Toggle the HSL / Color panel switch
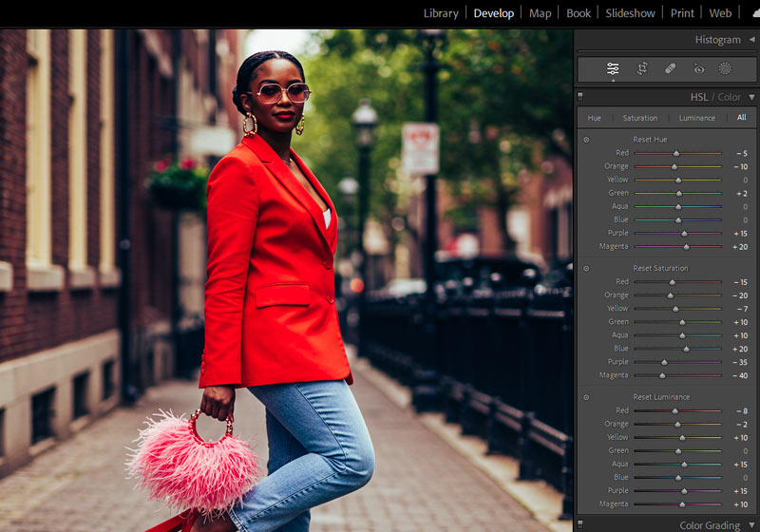760x532 pixels. (x=580, y=97)
